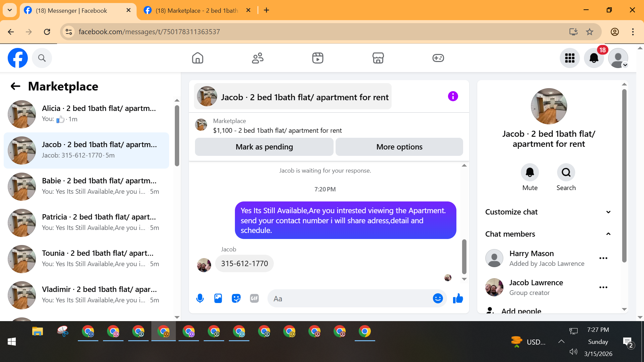644x362 pixels.
Task: Open Chrome profile icon
Action: coord(615,32)
